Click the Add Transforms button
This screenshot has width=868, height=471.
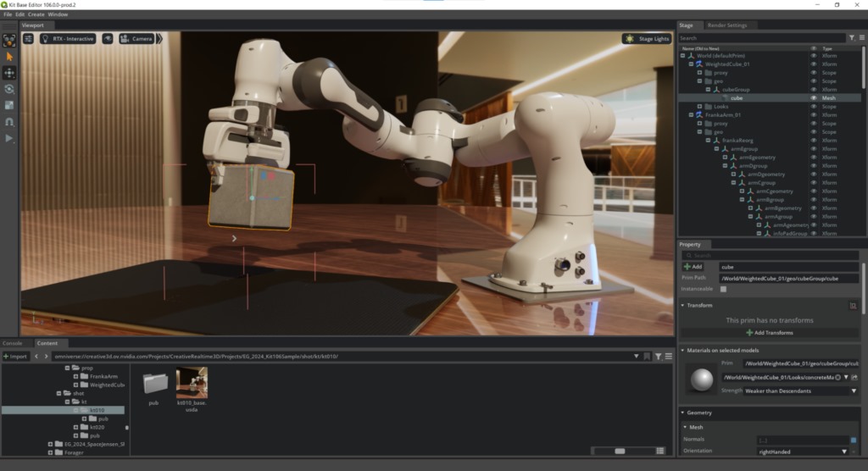770,333
